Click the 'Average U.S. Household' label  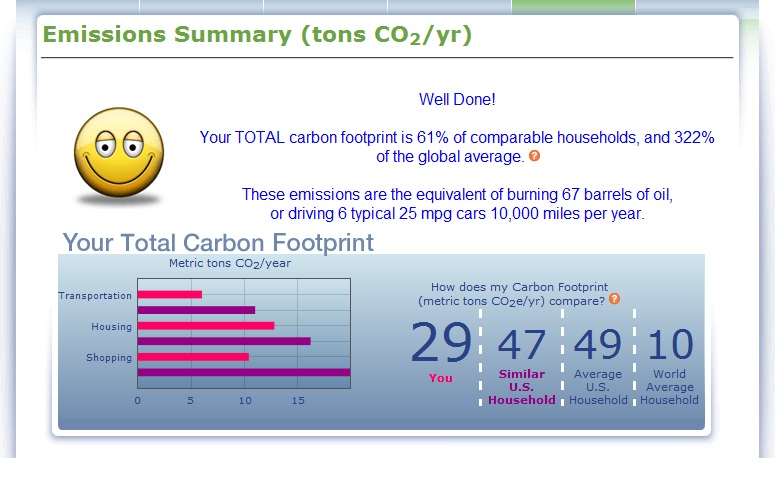pyautogui.click(x=598, y=387)
